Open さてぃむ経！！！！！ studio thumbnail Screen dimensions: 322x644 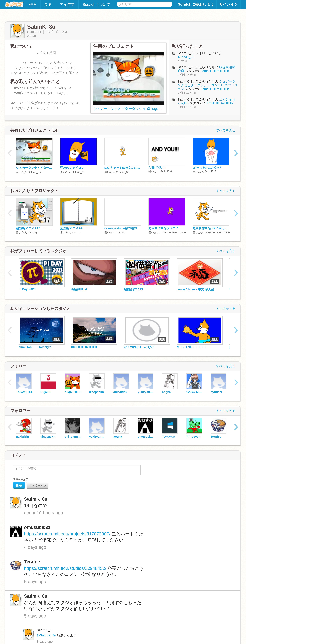pyautogui.click(x=200, y=330)
